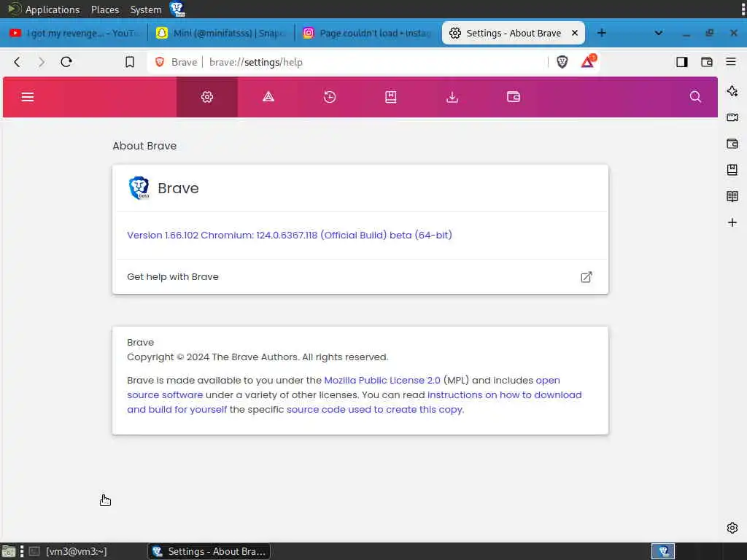This screenshot has height=560, width=747.
Task: Open source code used to create link
Action: pyautogui.click(x=375, y=410)
